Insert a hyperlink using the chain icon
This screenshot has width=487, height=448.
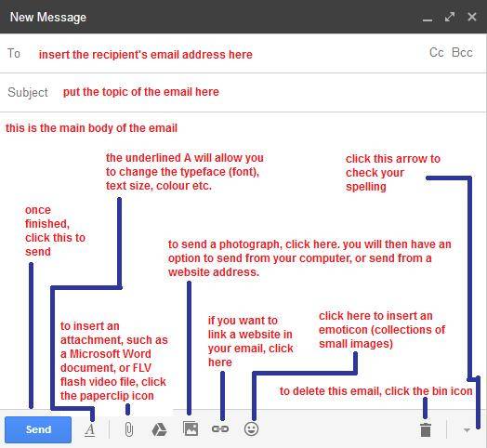tap(220, 429)
